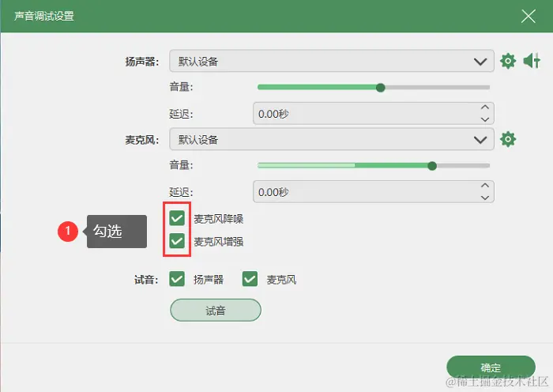Toggle the 麦克风降噪 checkbox
This screenshot has width=553, height=392.
(x=177, y=218)
